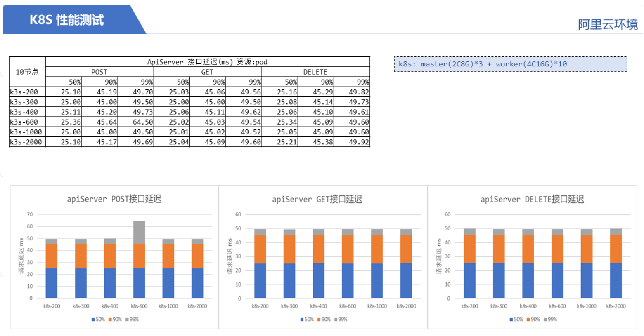The width and height of the screenshot is (644, 336).
Task: Select the 10节点 header cell
Action: [x=27, y=72]
